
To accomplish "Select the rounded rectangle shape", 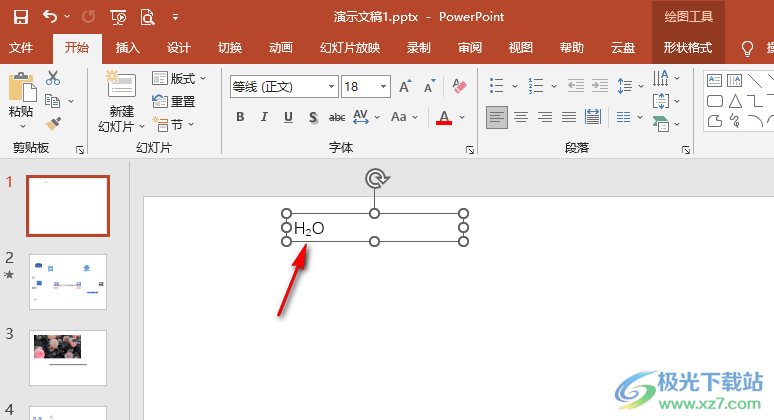I will tap(715, 101).
